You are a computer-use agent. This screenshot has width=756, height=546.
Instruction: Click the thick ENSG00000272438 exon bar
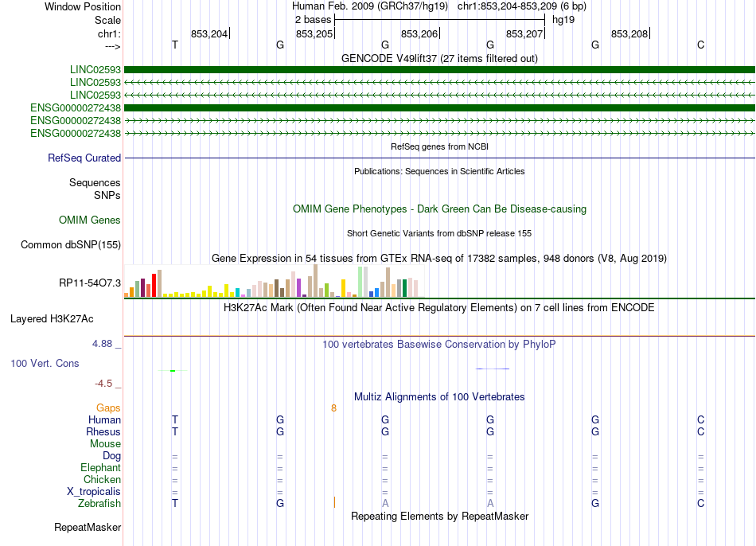pyautogui.click(x=439, y=107)
